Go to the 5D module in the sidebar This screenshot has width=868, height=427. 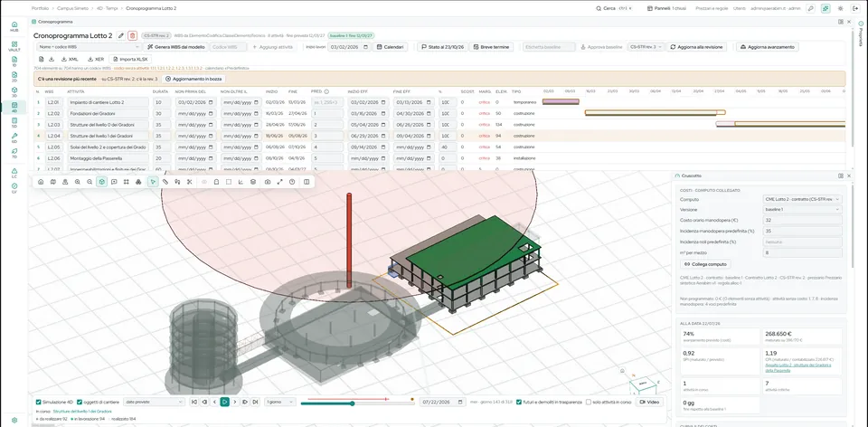tap(14, 122)
